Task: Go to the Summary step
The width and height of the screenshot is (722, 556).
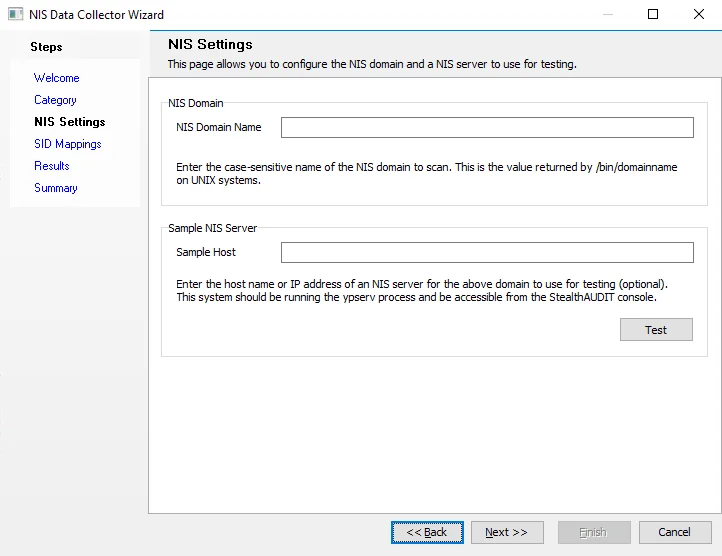Action: pyautogui.click(x=56, y=188)
